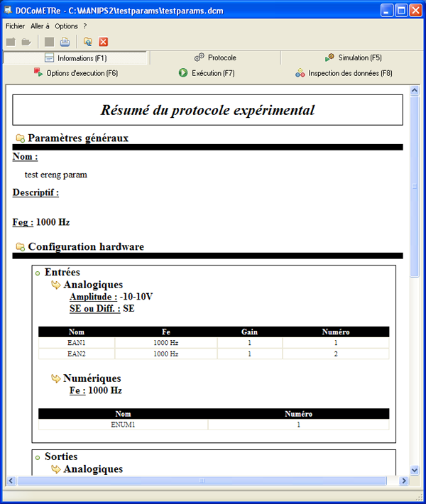
Task: Maximize the DOCoMETRe window
Action: (402, 10)
